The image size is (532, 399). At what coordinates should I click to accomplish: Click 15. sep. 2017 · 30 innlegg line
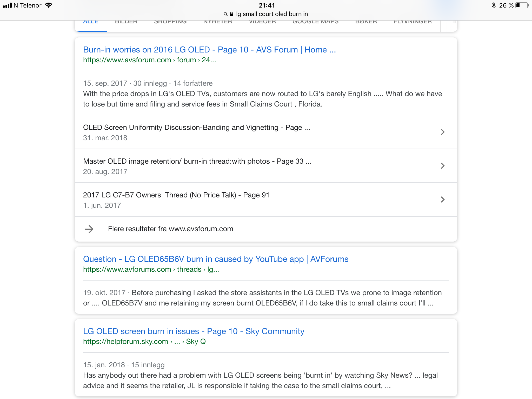point(148,83)
